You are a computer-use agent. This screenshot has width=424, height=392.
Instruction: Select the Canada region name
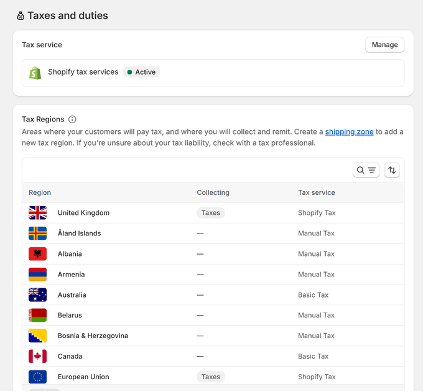(70, 356)
